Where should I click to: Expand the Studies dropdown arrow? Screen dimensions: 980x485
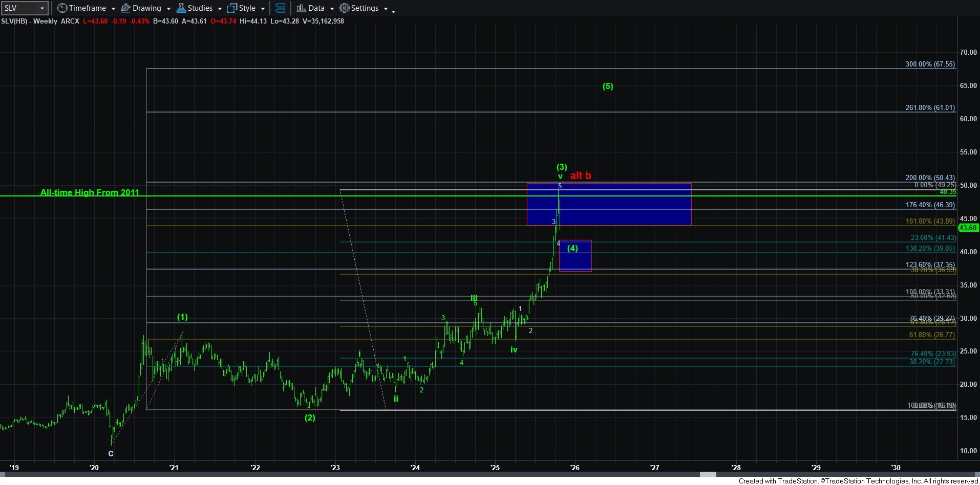pos(220,9)
